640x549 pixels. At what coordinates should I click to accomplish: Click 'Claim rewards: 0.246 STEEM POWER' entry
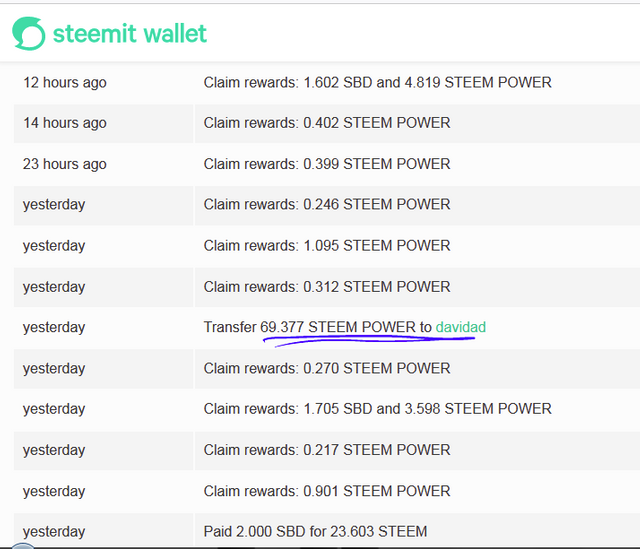pos(327,204)
